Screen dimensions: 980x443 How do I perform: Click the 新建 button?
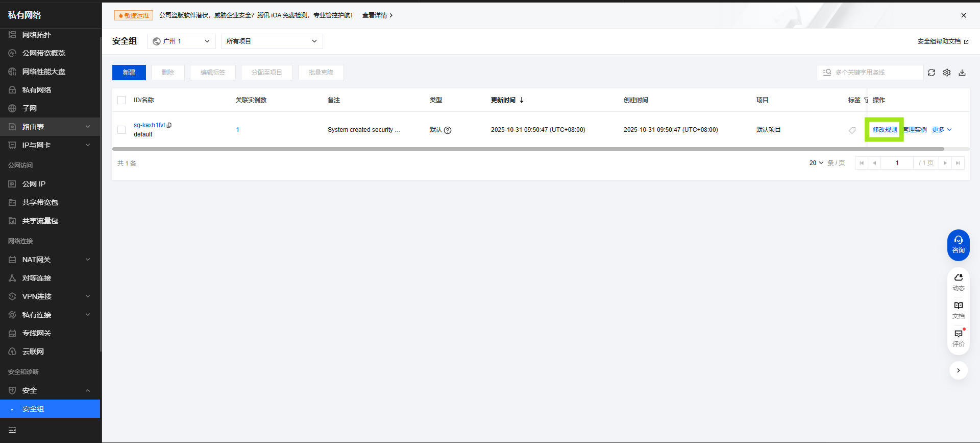(x=129, y=73)
